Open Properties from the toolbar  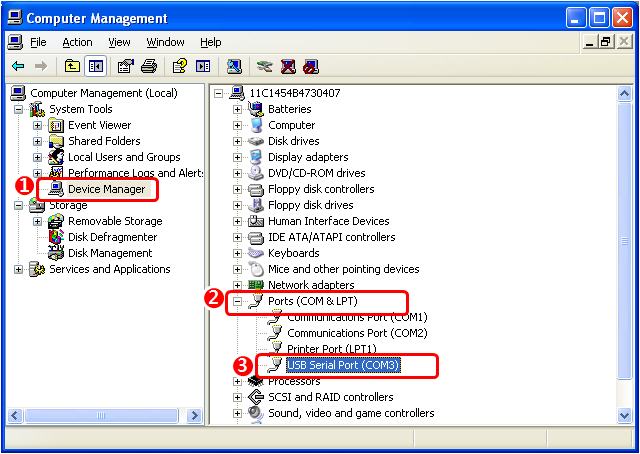pyautogui.click(x=126, y=67)
